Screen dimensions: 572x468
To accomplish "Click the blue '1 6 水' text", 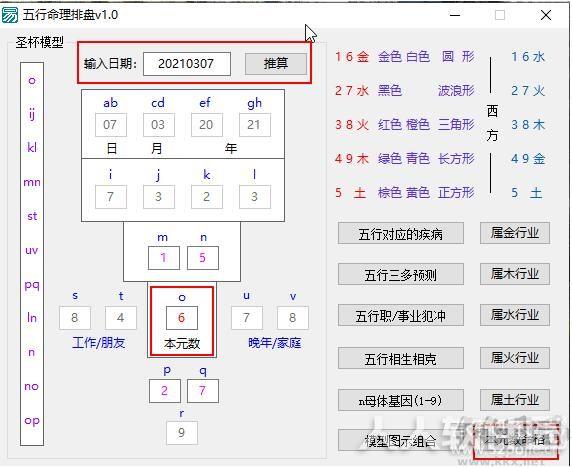I will click(528, 57).
